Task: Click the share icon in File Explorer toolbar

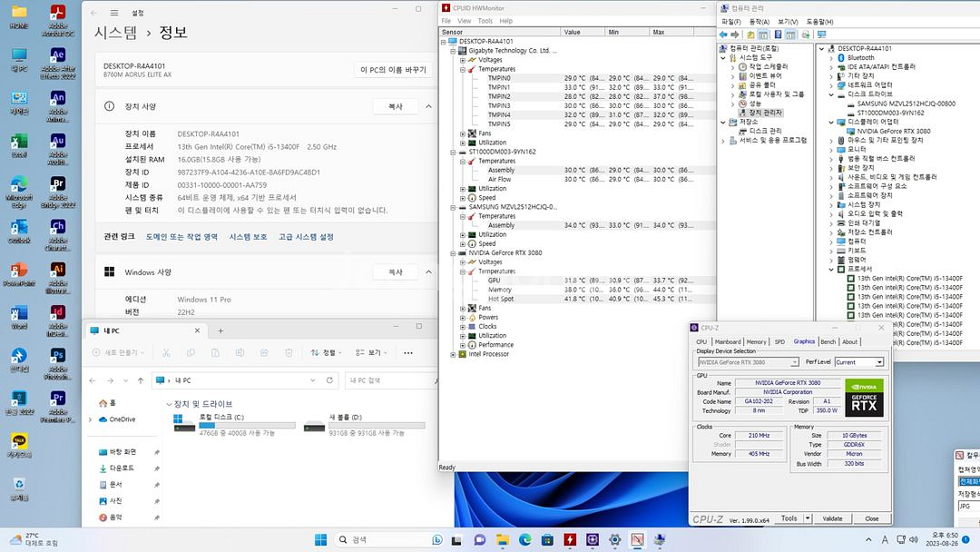Action: [x=264, y=352]
